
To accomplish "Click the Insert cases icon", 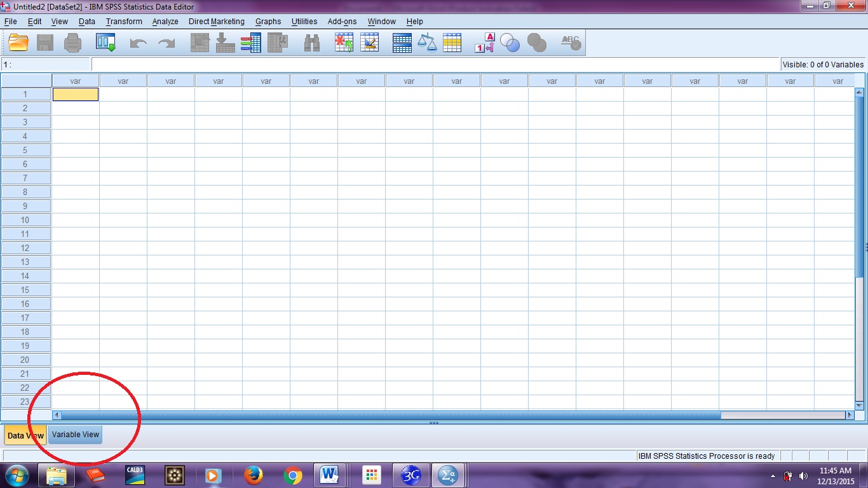I will [344, 43].
